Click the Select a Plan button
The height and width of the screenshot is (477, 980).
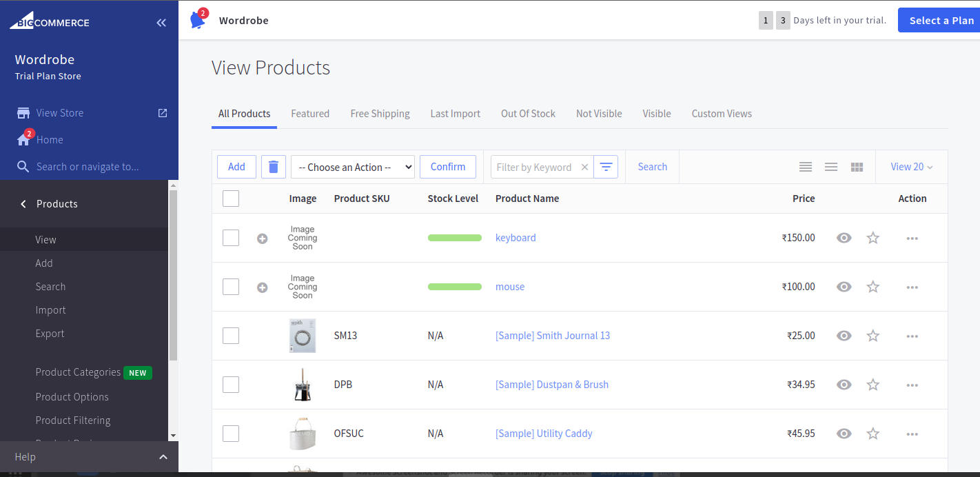click(x=939, y=21)
